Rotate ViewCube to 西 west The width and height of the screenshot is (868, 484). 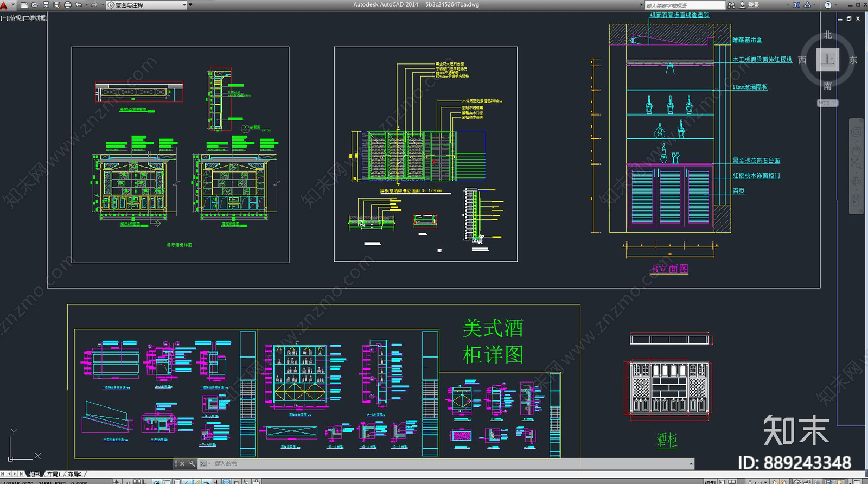pos(802,60)
